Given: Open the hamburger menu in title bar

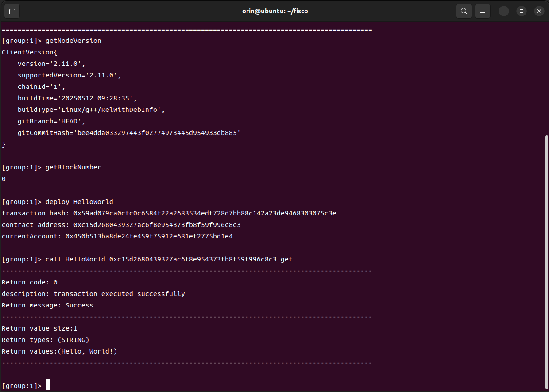Looking at the screenshot, I should (x=483, y=11).
